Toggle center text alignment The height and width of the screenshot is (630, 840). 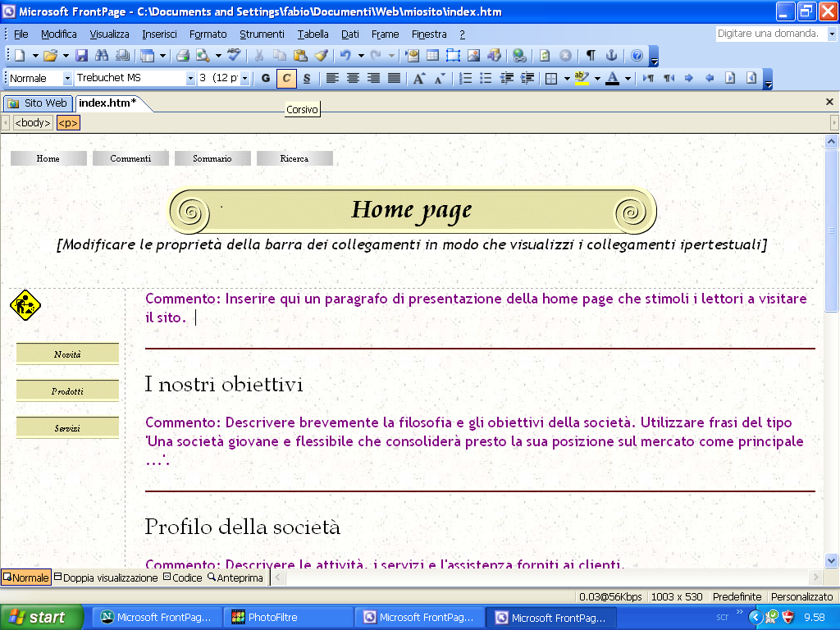pyautogui.click(x=353, y=78)
